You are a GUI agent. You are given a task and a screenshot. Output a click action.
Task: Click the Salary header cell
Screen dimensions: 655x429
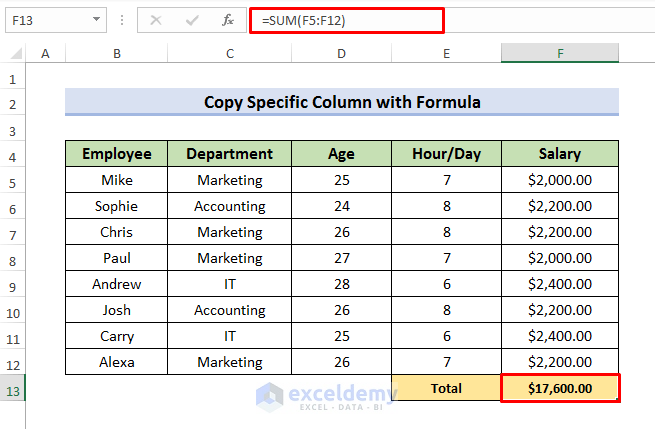(560, 154)
